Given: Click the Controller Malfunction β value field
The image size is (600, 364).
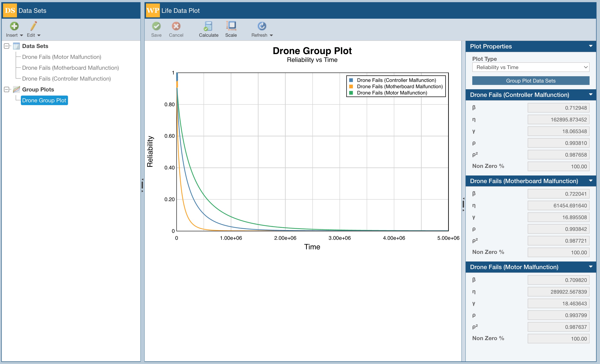Looking at the screenshot, I should click(558, 108).
